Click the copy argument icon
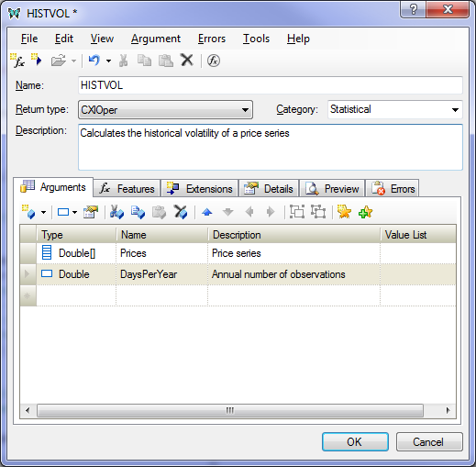Screen dimensions: 476x467 (x=138, y=212)
